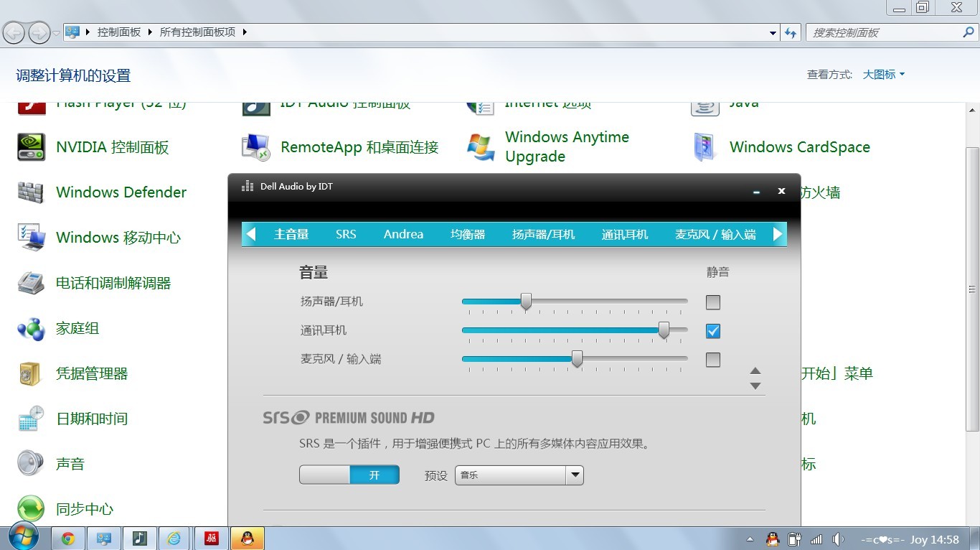Expand address bar history dropdown arrow
The image size is (980, 550).
pos(773,33)
